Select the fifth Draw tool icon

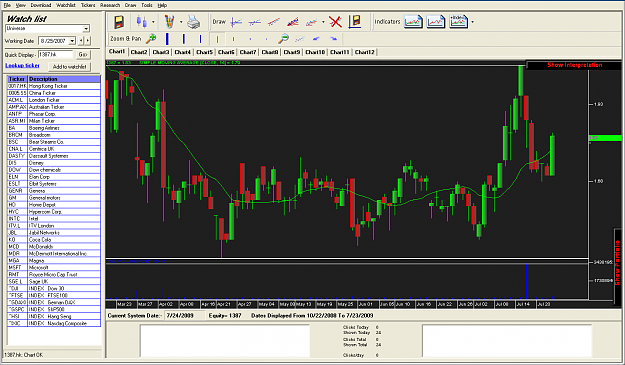point(311,22)
